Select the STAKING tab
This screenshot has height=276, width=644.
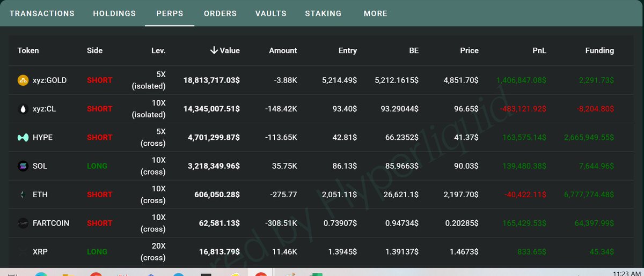coord(323,13)
